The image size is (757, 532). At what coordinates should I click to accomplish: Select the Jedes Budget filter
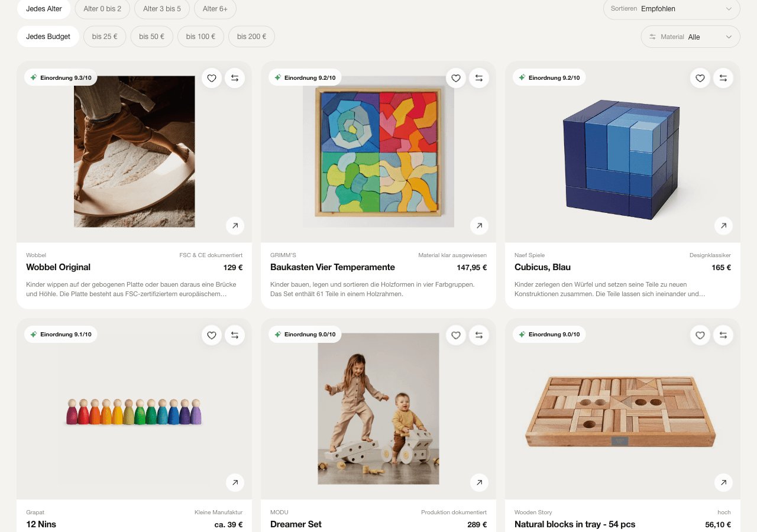click(x=48, y=37)
